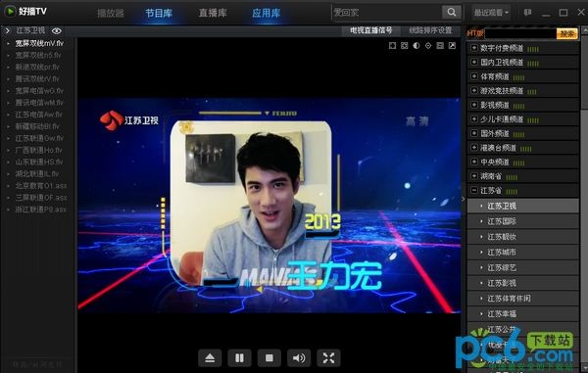Viewport: 588px width, 373px height.
Task: Click the half-circle brightness icon above the video
Action: [416, 46]
